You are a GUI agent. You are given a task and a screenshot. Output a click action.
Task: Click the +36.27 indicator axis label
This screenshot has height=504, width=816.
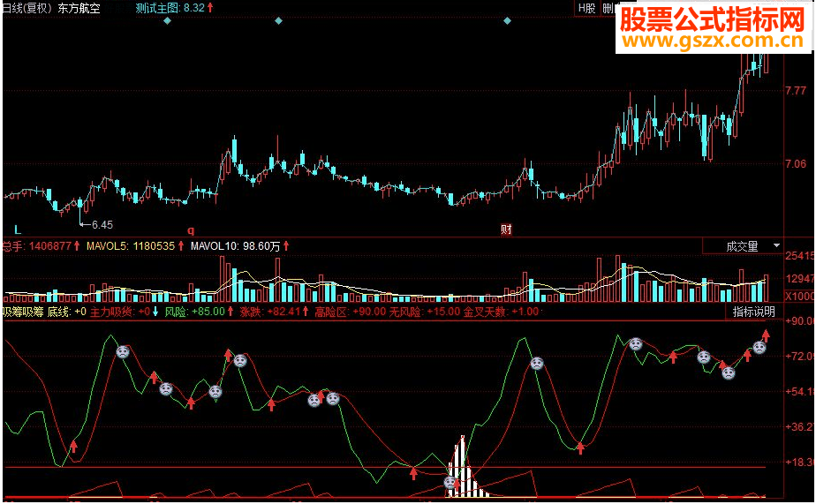click(x=800, y=427)
